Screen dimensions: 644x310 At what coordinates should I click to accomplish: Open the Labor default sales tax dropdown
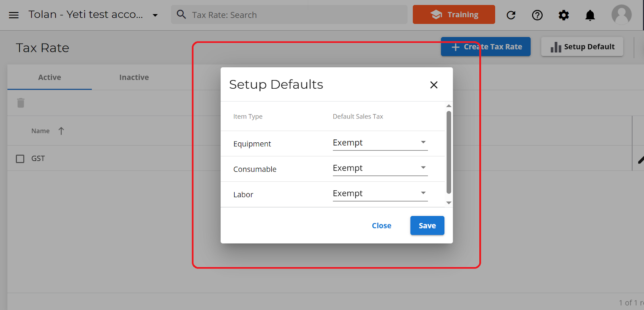point(380,193)
